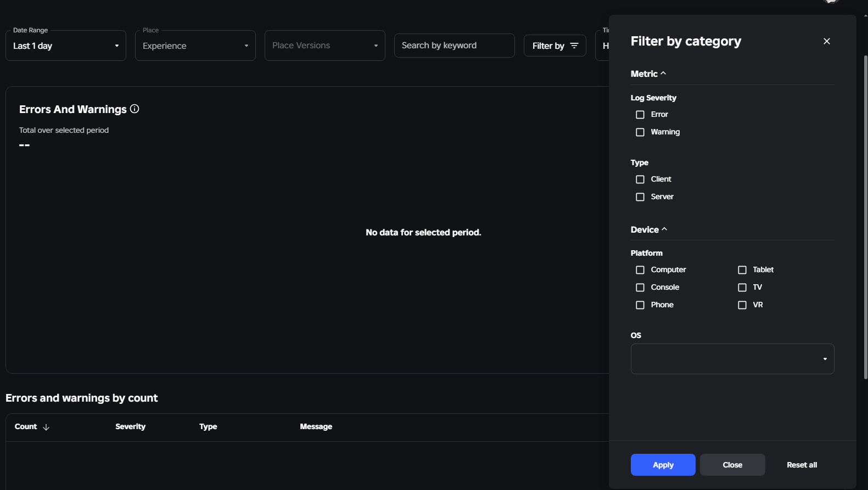Screen dimensions: 868x490
Task: Collapse the Device section
Action: [649, 229]
